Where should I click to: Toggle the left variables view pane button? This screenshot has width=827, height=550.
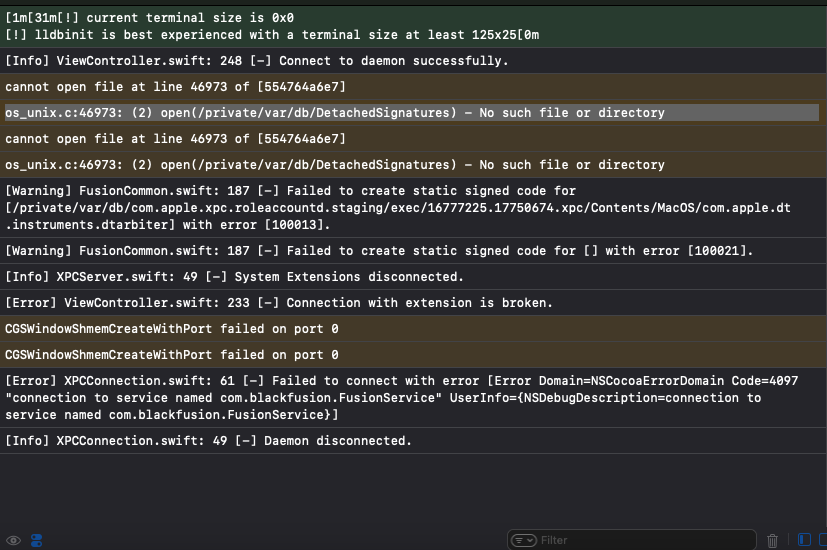(805, 540)
